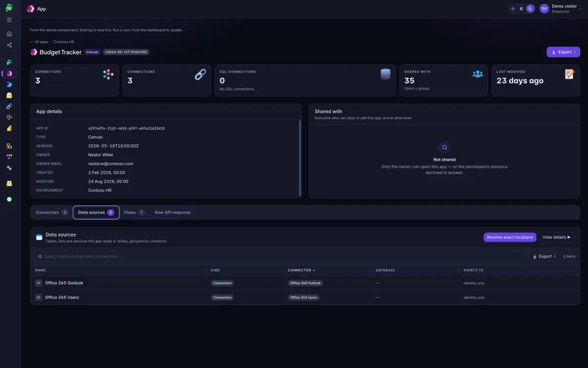Click the Last Modified notepad icon
Image resolution: width=588 pixels, height=368 pixels.
(569, 74)
